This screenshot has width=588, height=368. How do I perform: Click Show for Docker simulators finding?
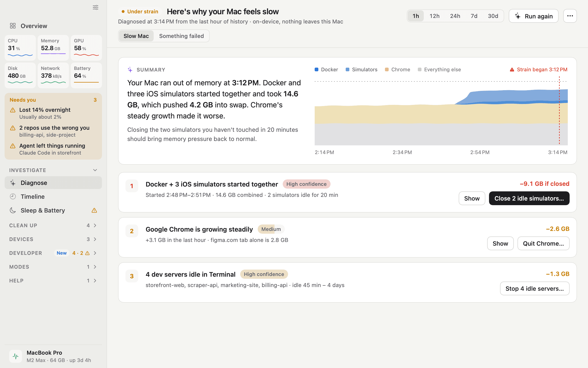pyautogui.click(x=472, y=198)
